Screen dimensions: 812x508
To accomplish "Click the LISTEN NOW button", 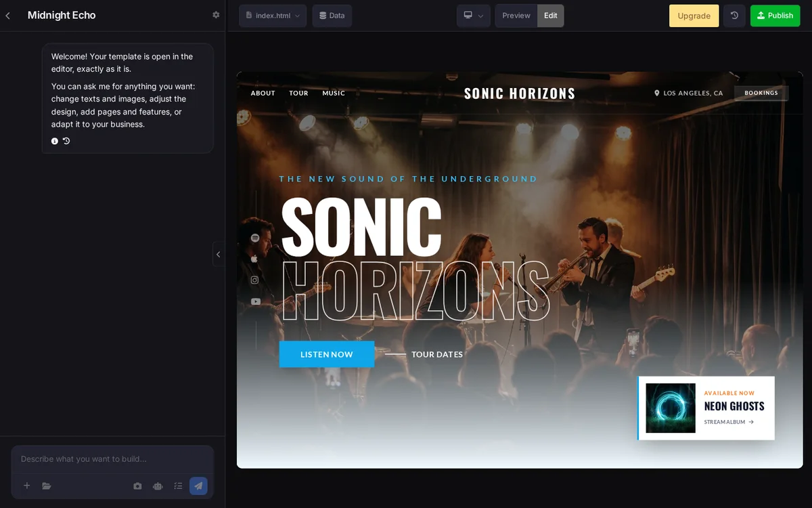I will (x=327, y=354).
